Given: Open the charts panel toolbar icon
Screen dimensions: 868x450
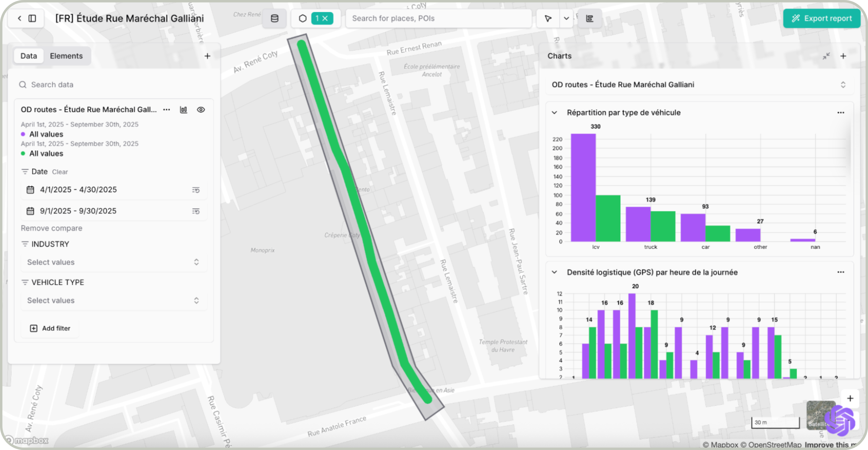Looking at the screenshot, I should point(589,19).
